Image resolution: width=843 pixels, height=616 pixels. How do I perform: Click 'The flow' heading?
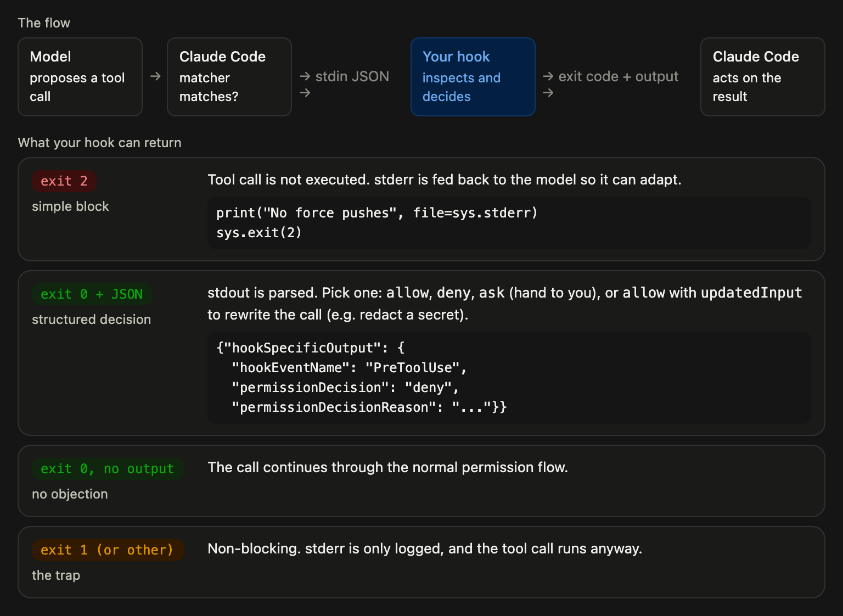click(x=44, y=23)
